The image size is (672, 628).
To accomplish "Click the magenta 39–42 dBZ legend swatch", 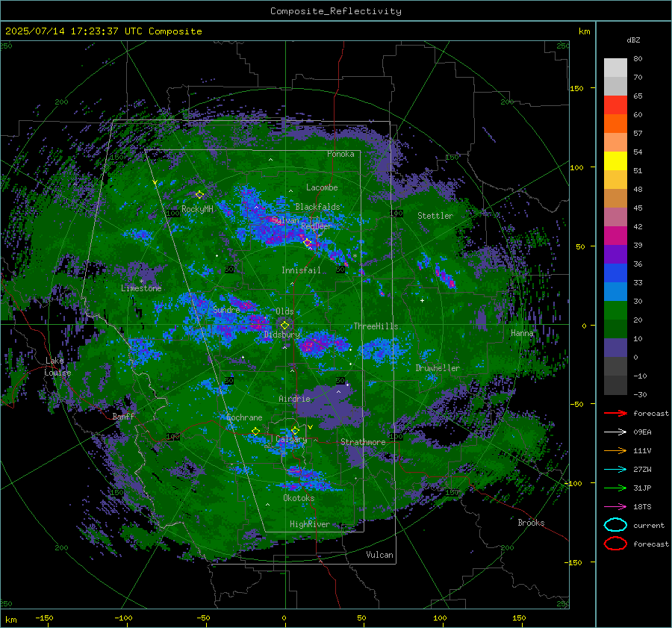I will (615, 235).
